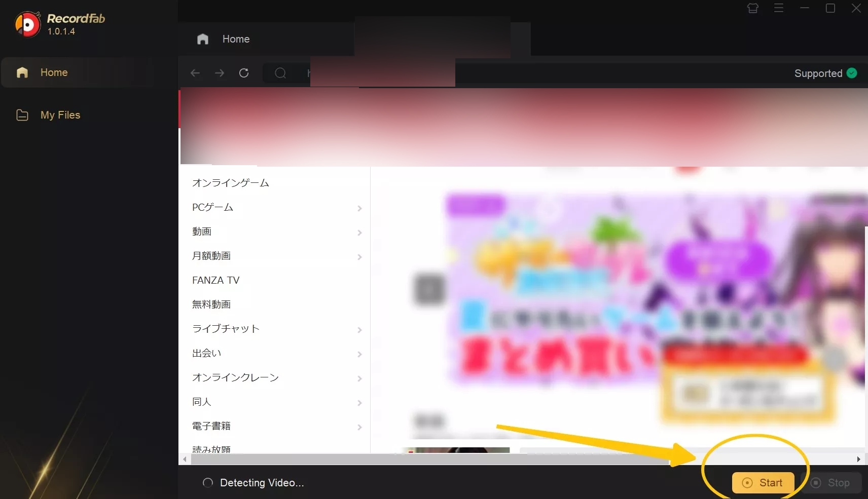Click the green Supported checkmark badge
The height and width of the screenshot is (499, 868).
pyautogui.click(x=852, y=73)
